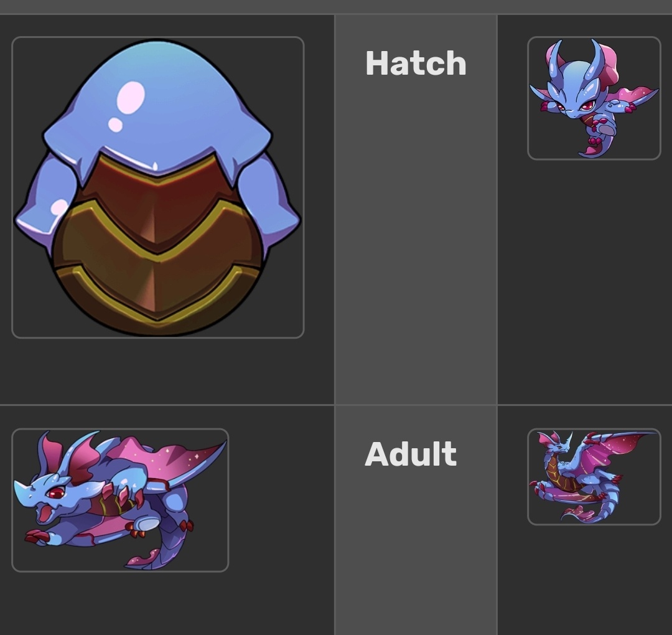Tap the egg's large white highlight spot
Viewport: 672px width, 635px height.
tap(131, 97)
